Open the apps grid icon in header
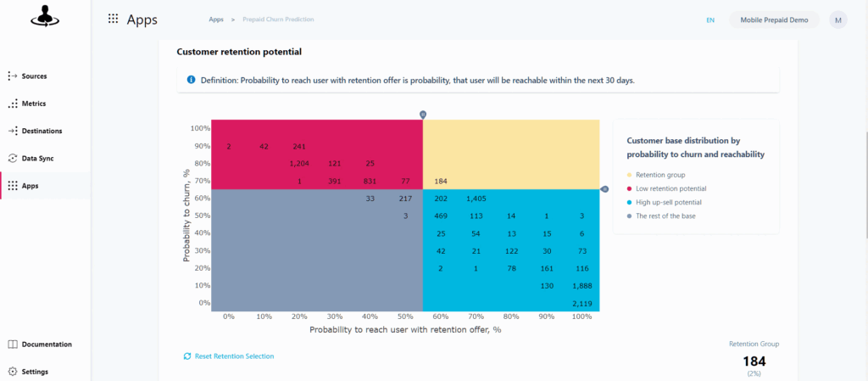Viewport: 868px width, 381px height. [113, 20]
